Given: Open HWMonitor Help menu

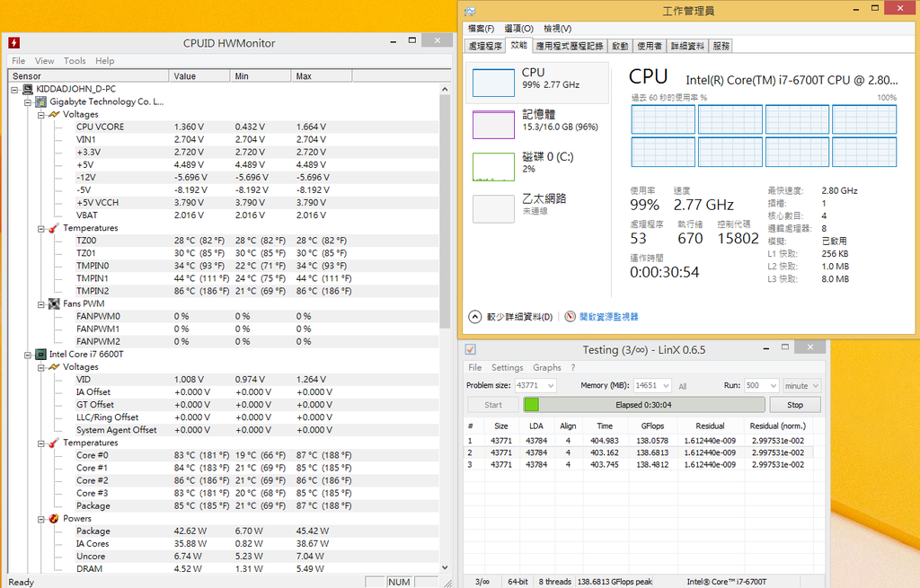Looking at the screenshot, I should [105, 61].
